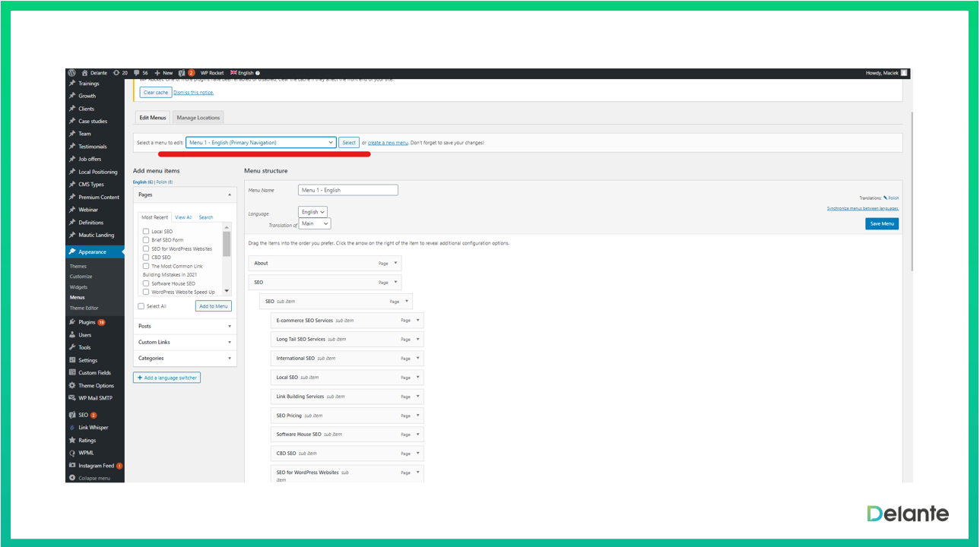Open Users via its sidebar icon

(72, 335)
